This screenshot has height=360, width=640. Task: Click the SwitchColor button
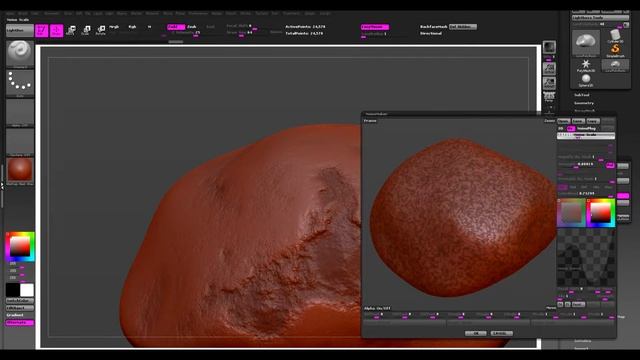click(x=20, y=300)
